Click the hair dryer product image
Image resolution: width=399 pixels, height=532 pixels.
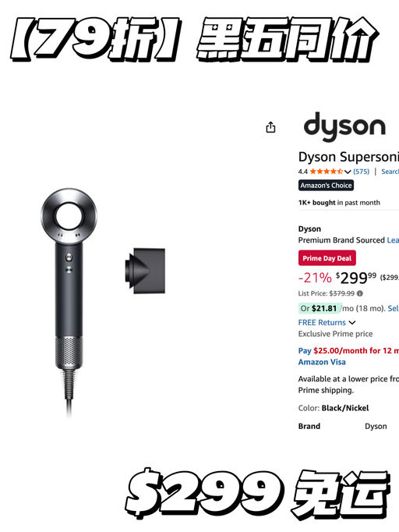click(69, 302)
